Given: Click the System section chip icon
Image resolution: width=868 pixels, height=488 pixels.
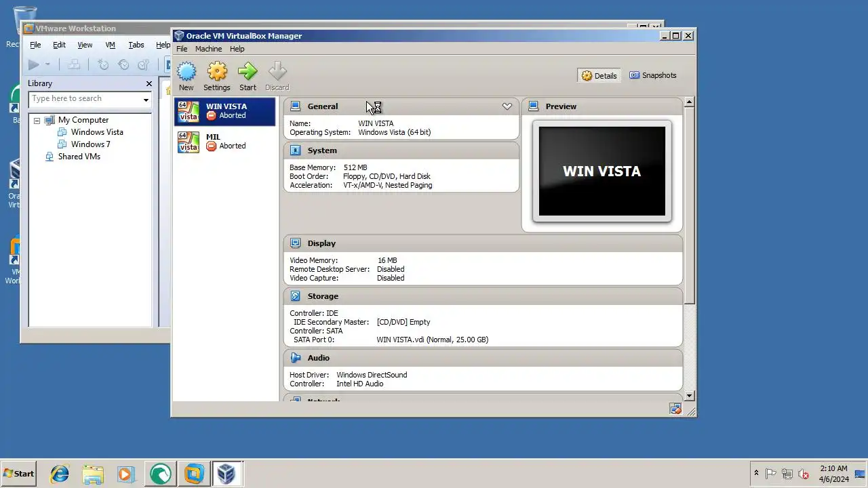Looking at the screenshot, I should click(295, 150).
